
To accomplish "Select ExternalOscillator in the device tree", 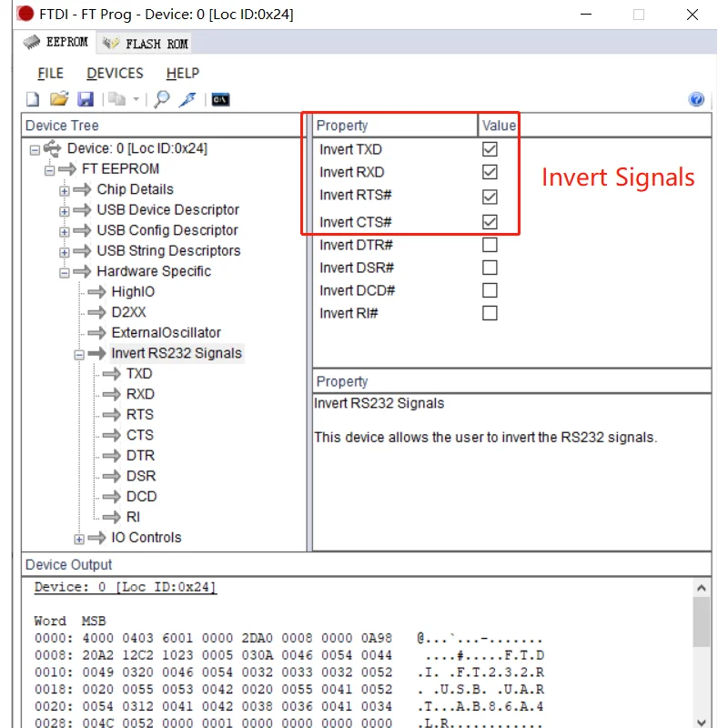I will [167, 332].
